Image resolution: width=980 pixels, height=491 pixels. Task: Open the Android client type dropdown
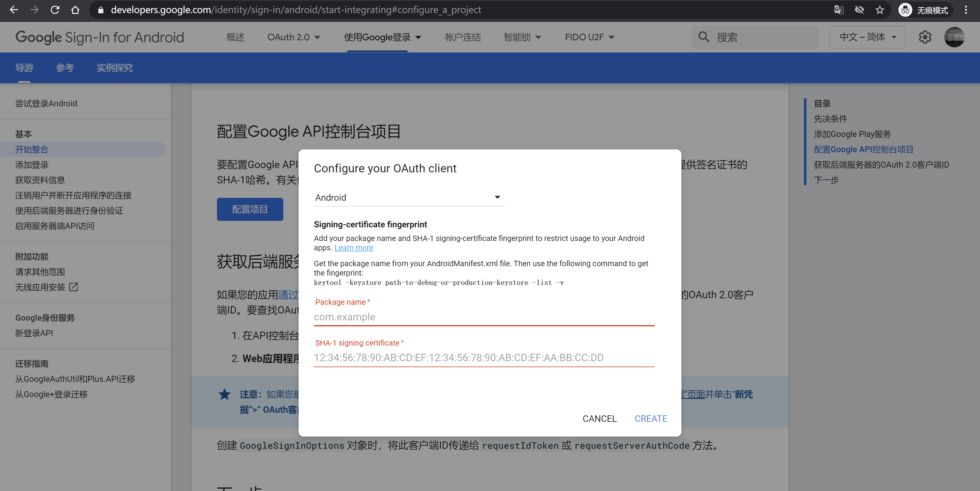coord(409,197)
